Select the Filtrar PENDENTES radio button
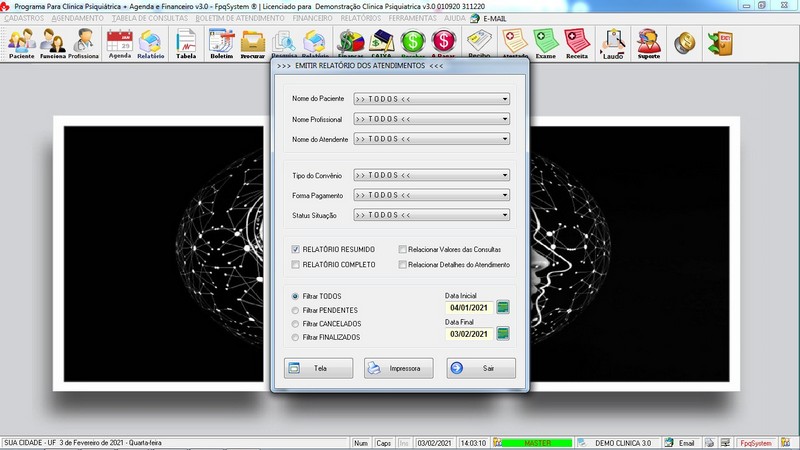 [x=295, y=310]
